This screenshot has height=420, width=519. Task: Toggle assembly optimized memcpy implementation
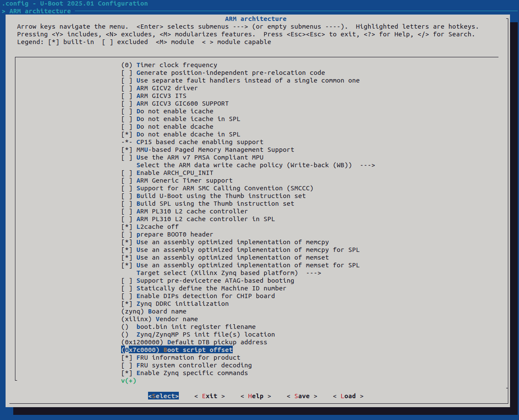[x=225, y=242]
